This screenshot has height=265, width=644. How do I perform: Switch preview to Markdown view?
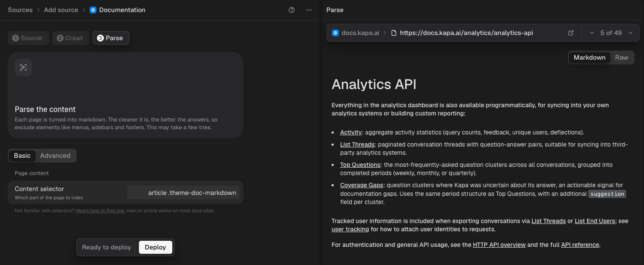[x=589, y=57]
